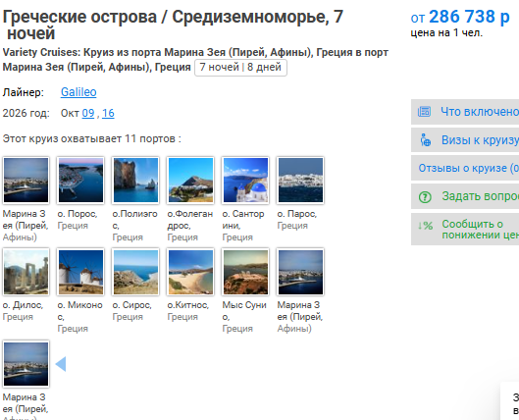Open 'Отзывы о круизе' reviews

click(x=468, y=168)
